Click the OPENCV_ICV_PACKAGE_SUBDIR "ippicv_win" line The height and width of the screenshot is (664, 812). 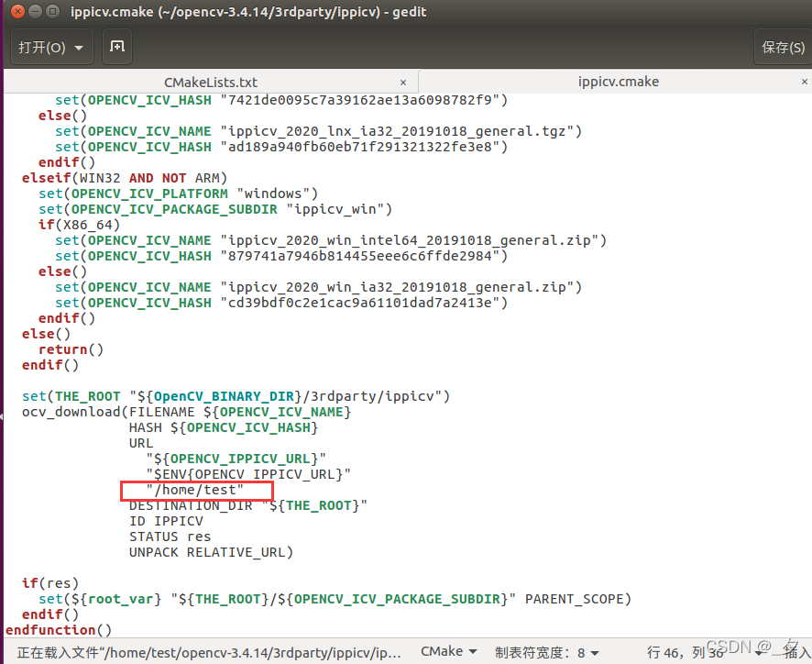pyautogui.click(x=215, y=209)
